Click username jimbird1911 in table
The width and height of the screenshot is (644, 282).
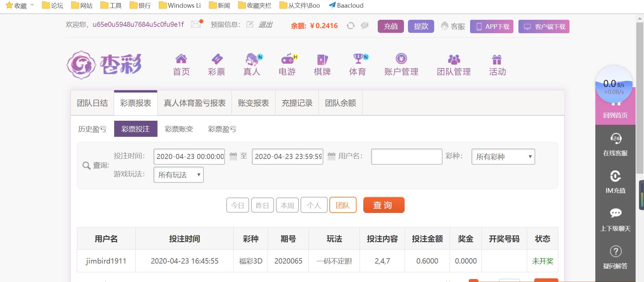point(106,261)
